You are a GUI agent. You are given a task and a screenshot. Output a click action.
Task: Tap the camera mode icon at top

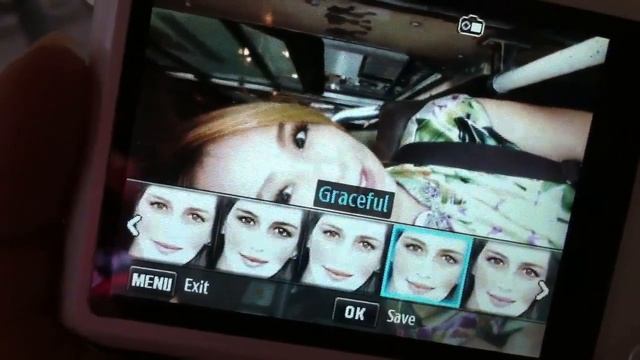pos(471,26)
